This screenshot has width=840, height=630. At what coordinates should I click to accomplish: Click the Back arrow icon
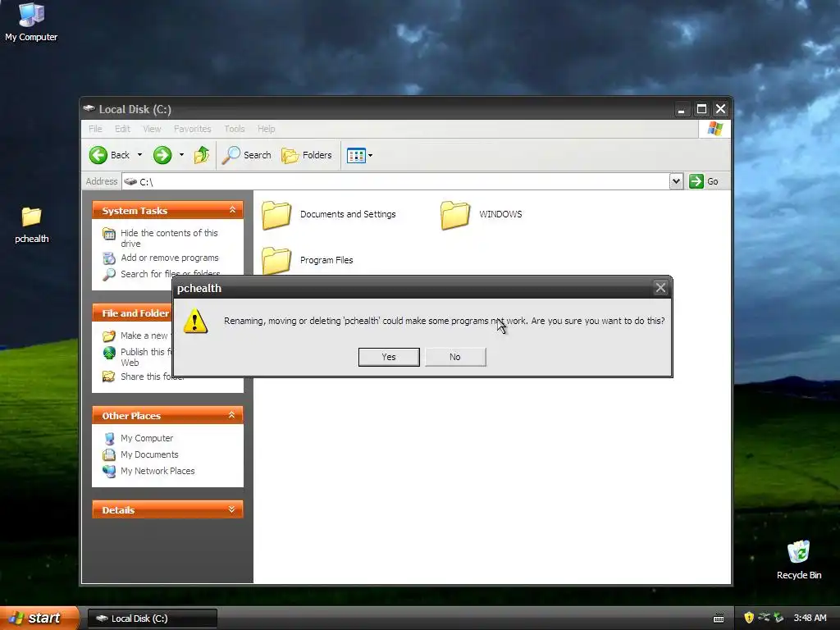click(x=98, y=155)
